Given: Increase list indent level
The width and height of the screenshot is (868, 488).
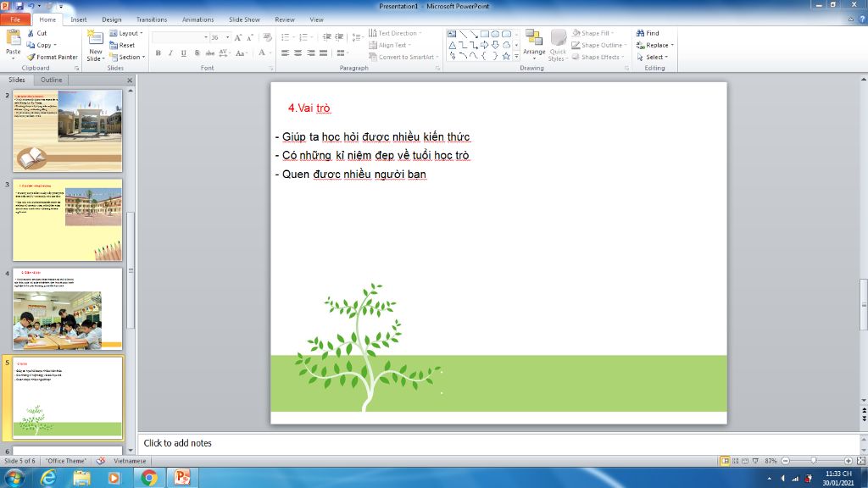Looking at the screenshot, I should click(339, 37).
